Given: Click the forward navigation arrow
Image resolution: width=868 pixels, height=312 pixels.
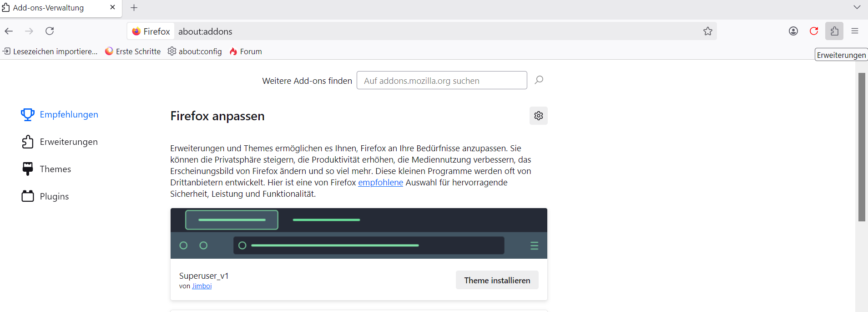Looking at the screenshot, I should (x=29, y=31).
